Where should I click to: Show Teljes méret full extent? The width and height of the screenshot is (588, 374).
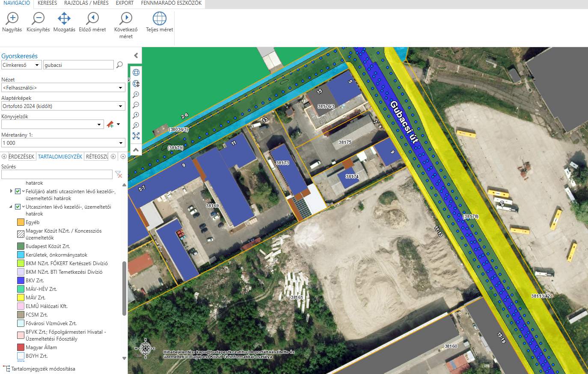160,22
